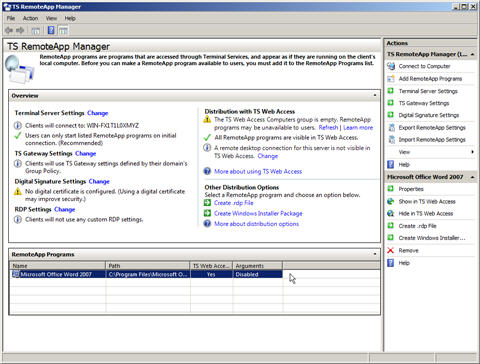Click Change next to Digital Signature Settings
The height and width of the screenshot is (364, 480).
(x=99, y=181)
